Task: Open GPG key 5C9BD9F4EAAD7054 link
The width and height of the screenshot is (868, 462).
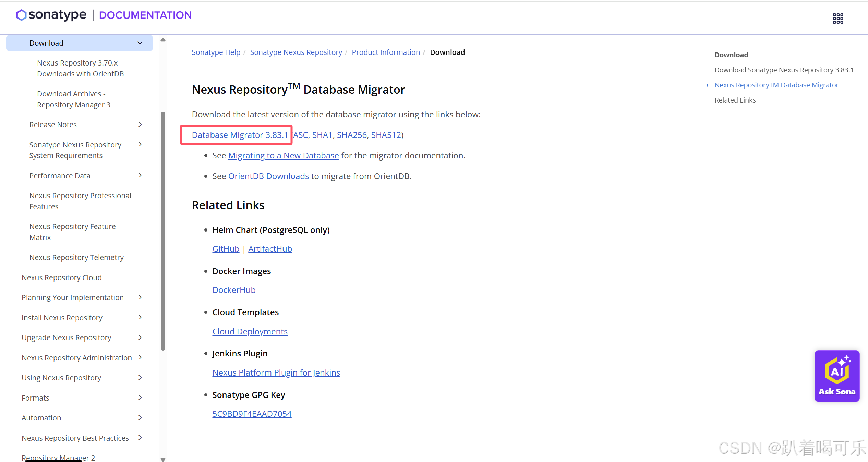Action: (x=252, y=414)
